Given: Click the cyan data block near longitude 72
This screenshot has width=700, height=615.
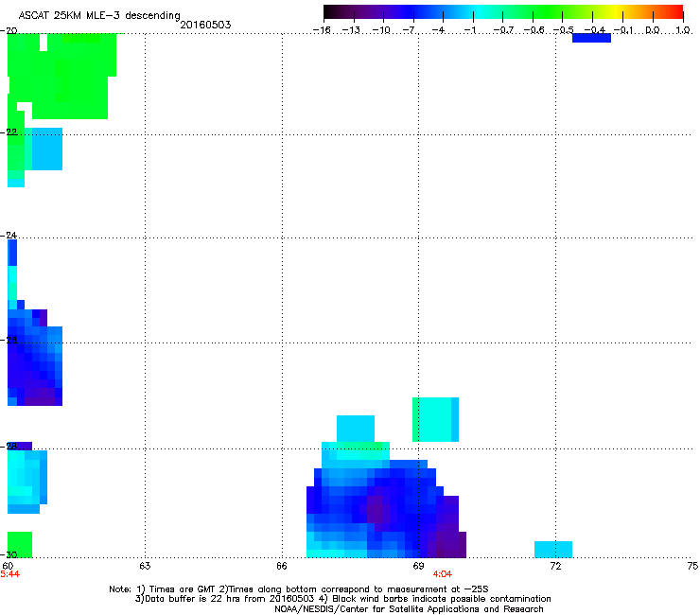Looking at the screenshot, I should tap(553, 550).
